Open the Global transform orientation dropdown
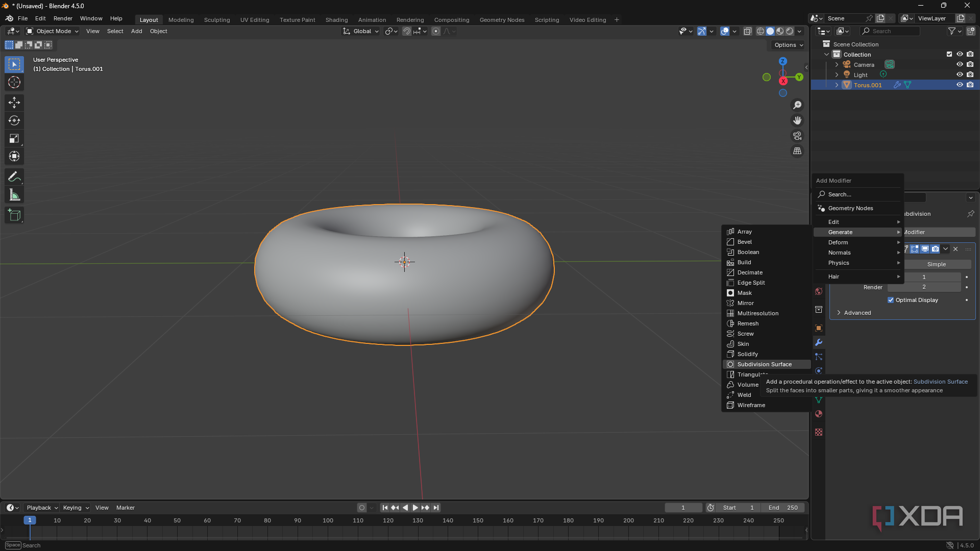Image resolution: width=980 pixels, height=551 pixels. coord(361,31)
